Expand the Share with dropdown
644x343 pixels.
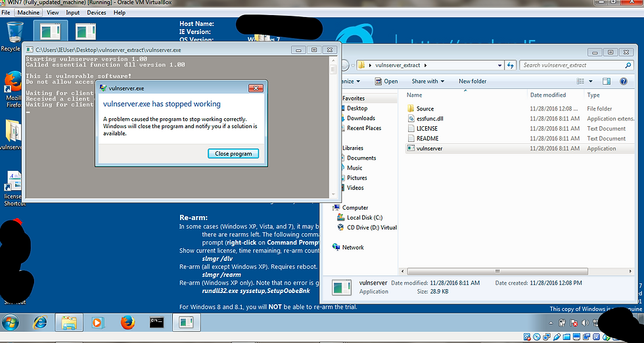428,81
